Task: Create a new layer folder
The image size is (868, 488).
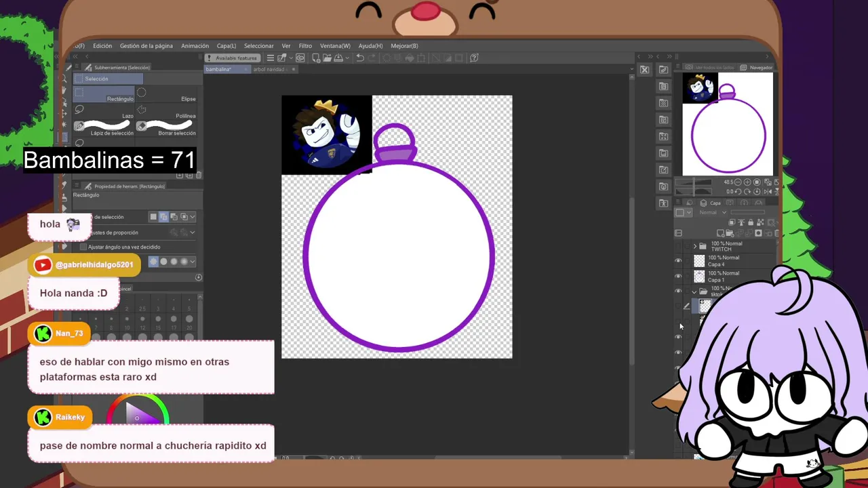Action: 730,233
